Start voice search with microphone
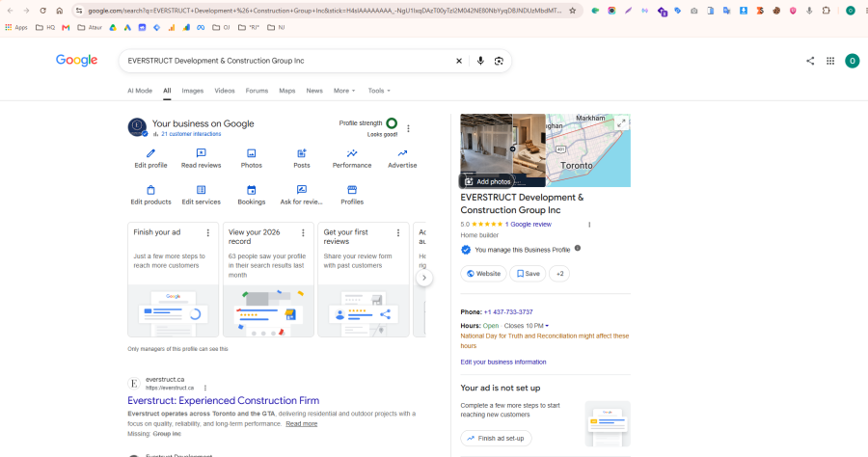The image size is (868, 457). [480, 61]
